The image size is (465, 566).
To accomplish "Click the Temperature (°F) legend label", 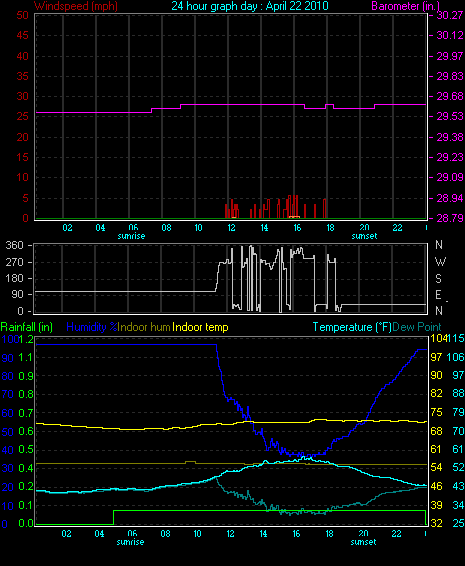I will click(352, 327).
